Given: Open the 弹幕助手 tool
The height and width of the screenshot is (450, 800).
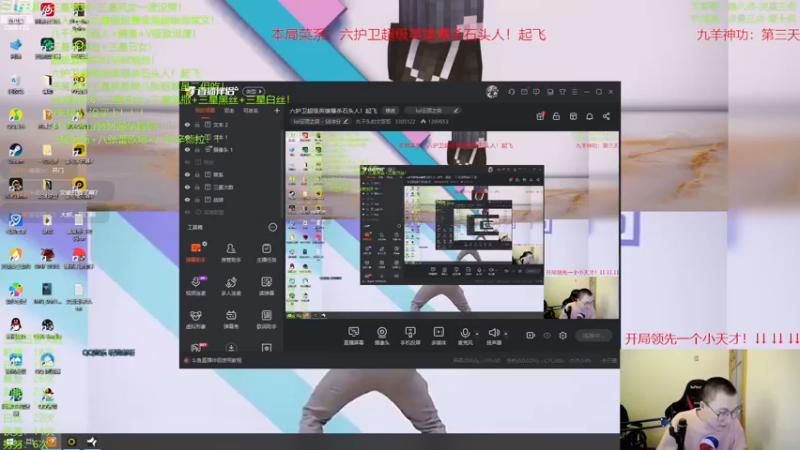Looking at the screenshot, I should (196, 252).
